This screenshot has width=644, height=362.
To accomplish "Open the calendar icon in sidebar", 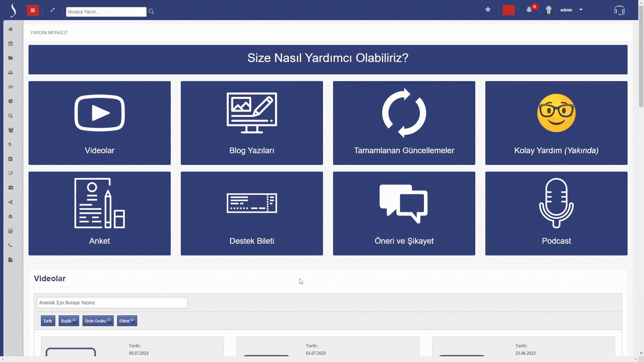I will (x=11, y=44).
